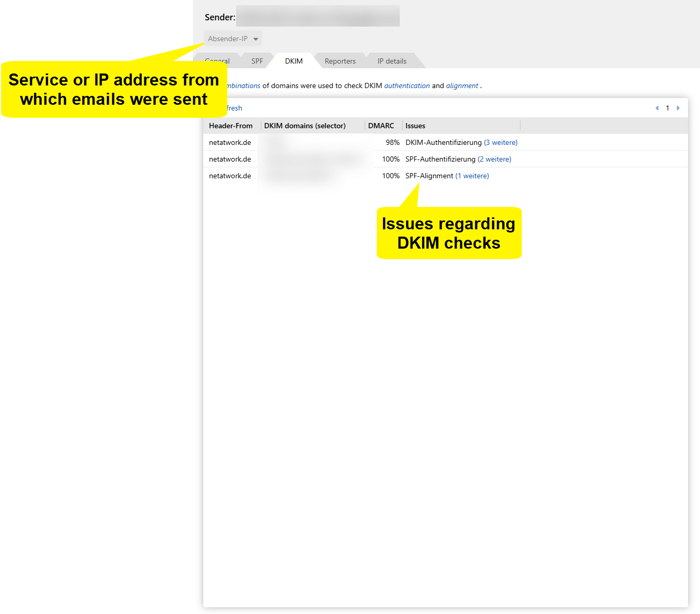Open the 'authentication' help link
700x614 pixels.
[407, 85]
